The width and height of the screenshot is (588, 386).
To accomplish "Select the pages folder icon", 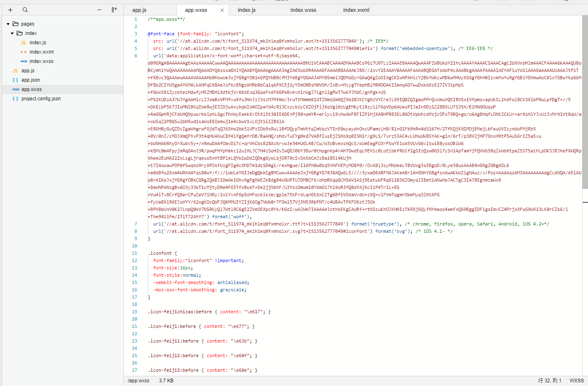I will coord(15,24).
